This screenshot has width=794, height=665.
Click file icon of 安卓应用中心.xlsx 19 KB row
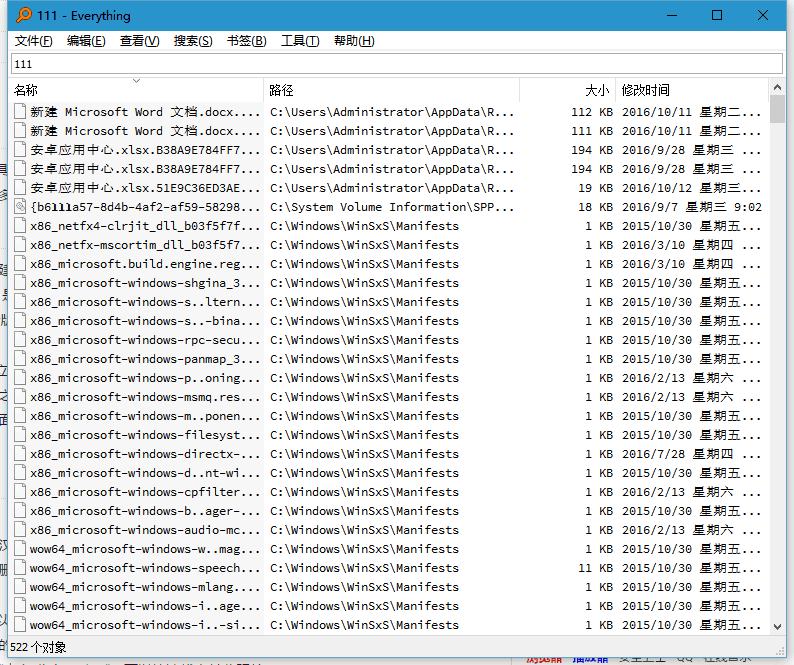click(20, 188)
